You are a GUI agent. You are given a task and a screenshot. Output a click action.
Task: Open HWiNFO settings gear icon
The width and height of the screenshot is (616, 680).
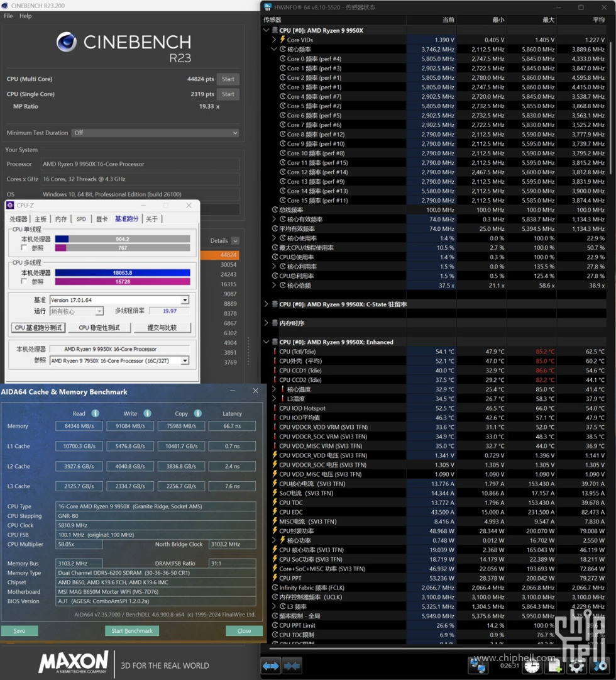pos(576,667)
